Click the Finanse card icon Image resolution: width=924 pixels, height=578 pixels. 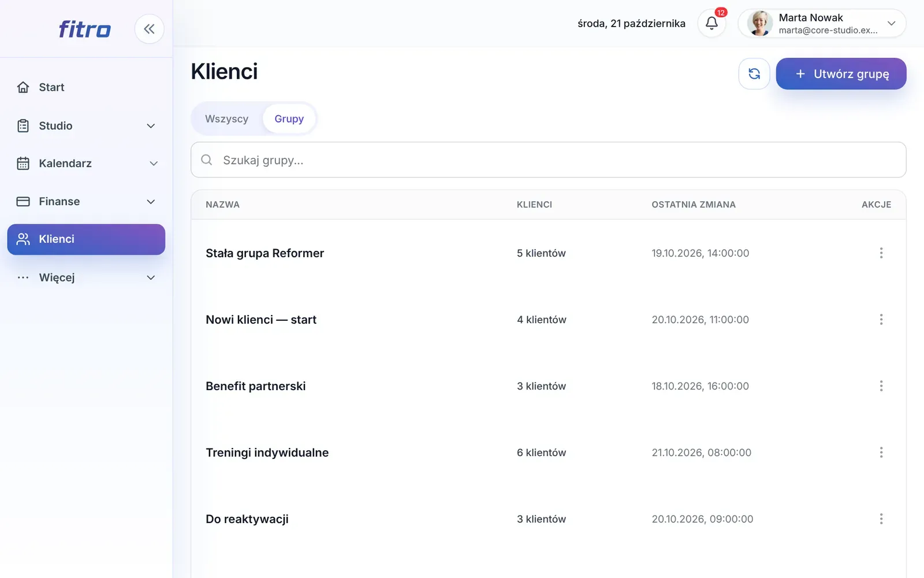23,202
